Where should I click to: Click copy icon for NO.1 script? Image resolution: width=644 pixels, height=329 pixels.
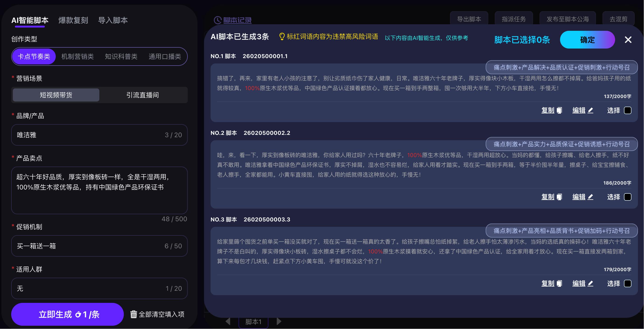560,110
